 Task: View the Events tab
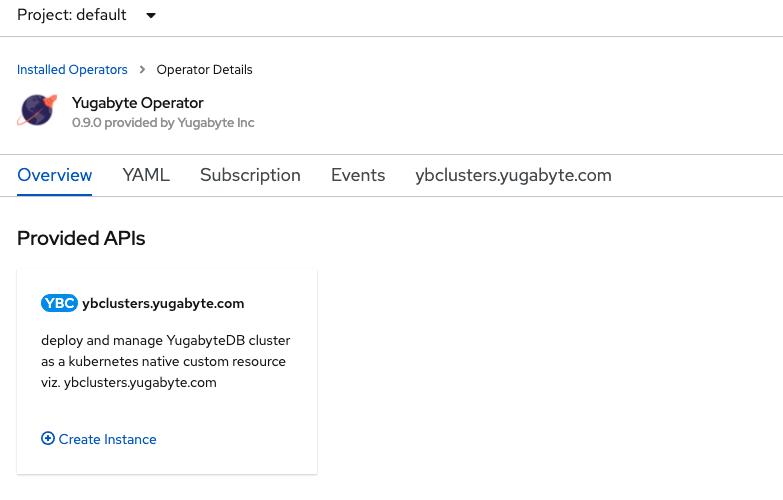(358, 175)
